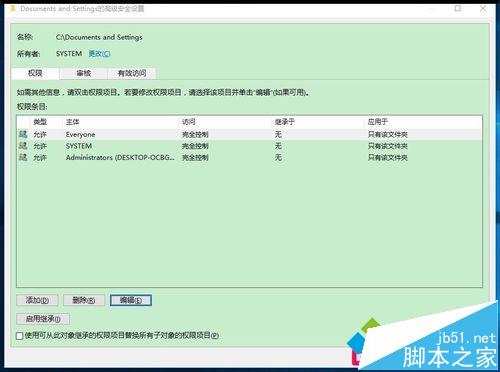Image resolution: width=500 pixels, height=372 pixels.
Task: Click the folder icon in the title bar
Action: pos(13,9)
